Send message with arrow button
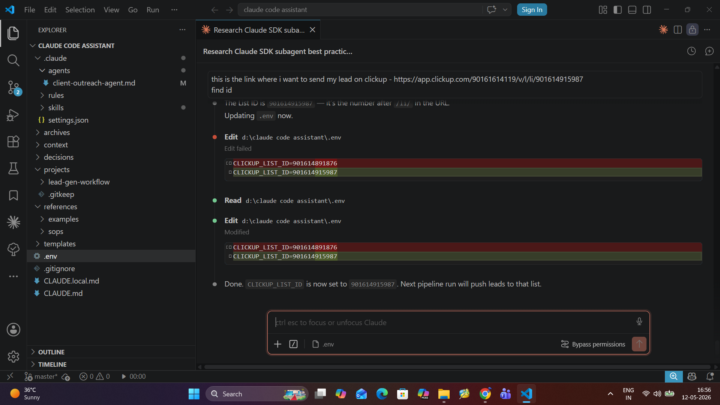The width and height of the screenshot is (720, 405). (639, 344)
